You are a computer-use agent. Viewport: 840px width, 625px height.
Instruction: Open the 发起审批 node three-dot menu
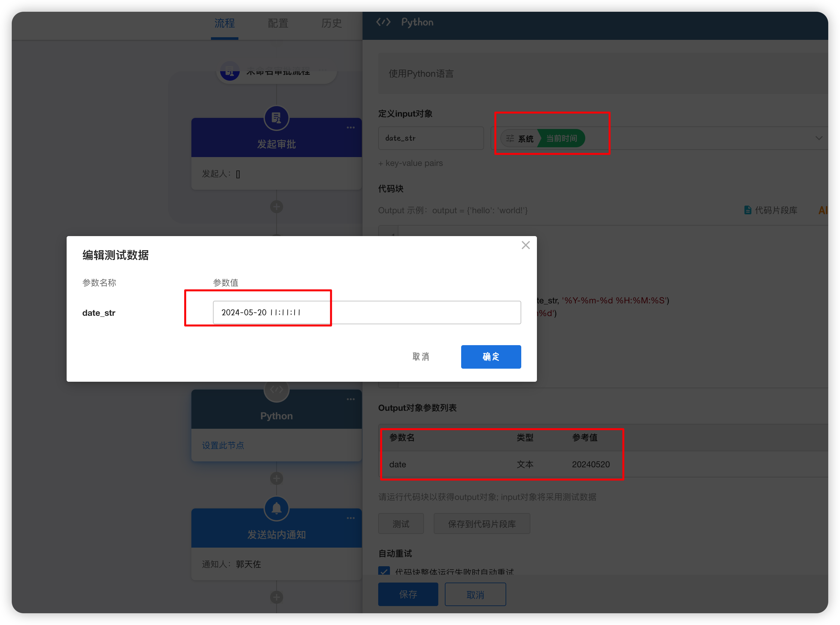(x=350, y=128)
